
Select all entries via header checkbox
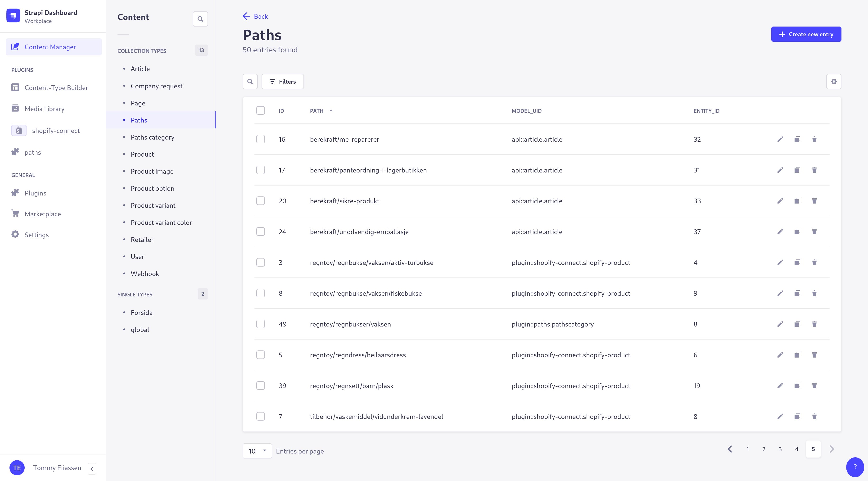pyautogui.click(x=260, y=110)
